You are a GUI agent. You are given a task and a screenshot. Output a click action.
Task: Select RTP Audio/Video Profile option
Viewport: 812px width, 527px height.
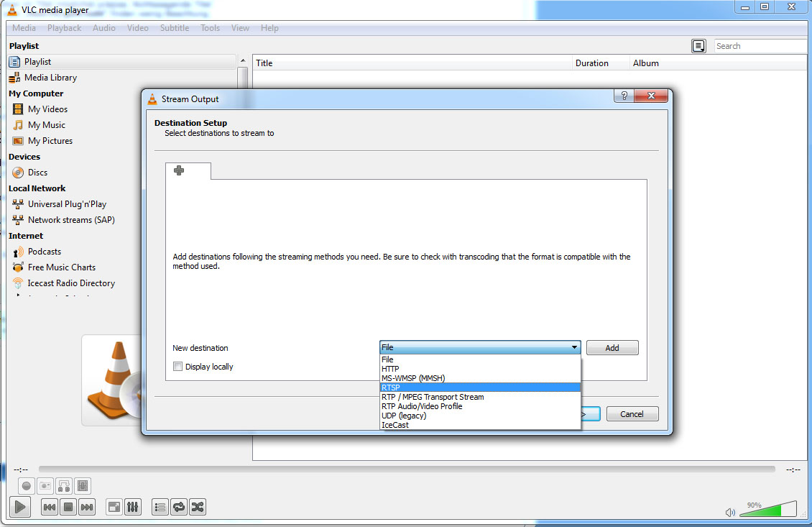[x=479, y=406]
